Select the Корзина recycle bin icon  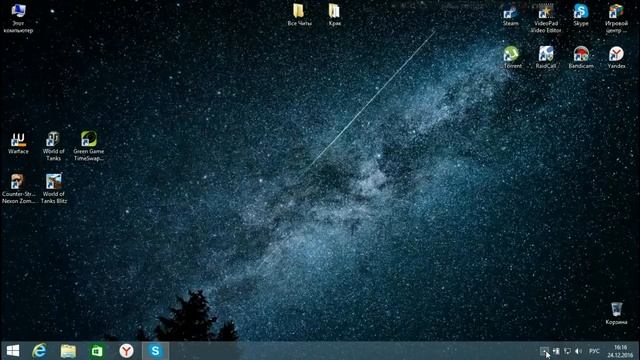tap(616, 313)
